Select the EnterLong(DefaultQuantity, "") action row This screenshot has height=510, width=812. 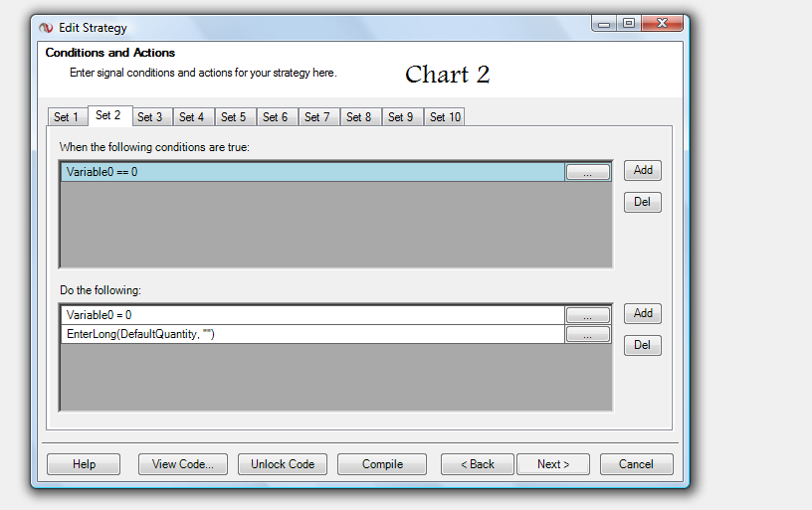(x=312, y=334)
